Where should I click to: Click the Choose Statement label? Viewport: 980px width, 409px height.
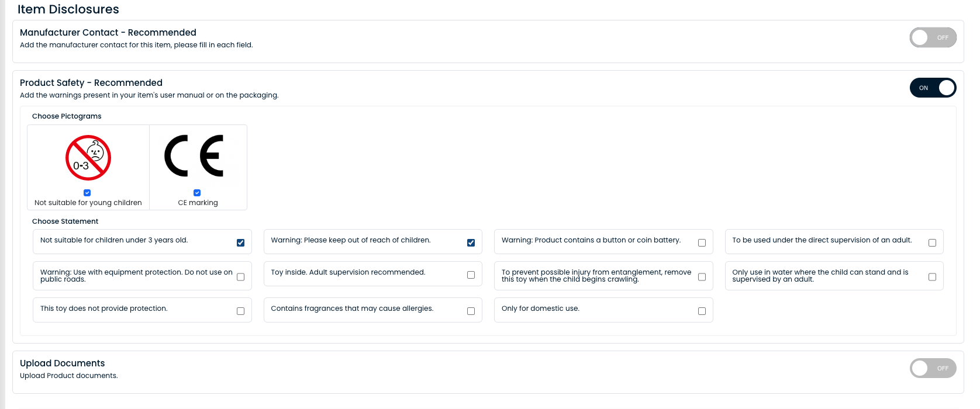click(65, 221)
